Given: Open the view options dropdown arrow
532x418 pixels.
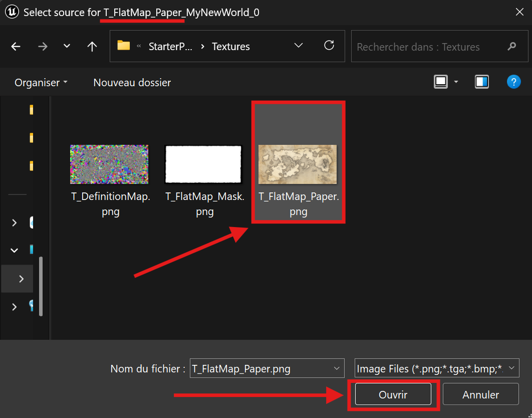Looking at the screenshot, I should click(x=456, y=82).
